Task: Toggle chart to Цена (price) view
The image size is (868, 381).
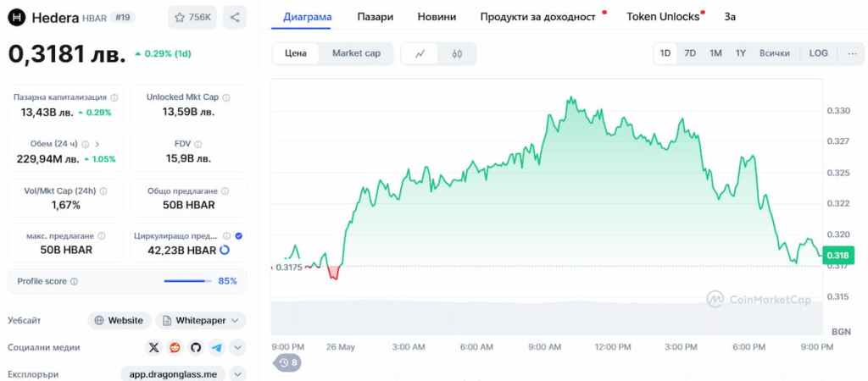Action: click(296, 53)
